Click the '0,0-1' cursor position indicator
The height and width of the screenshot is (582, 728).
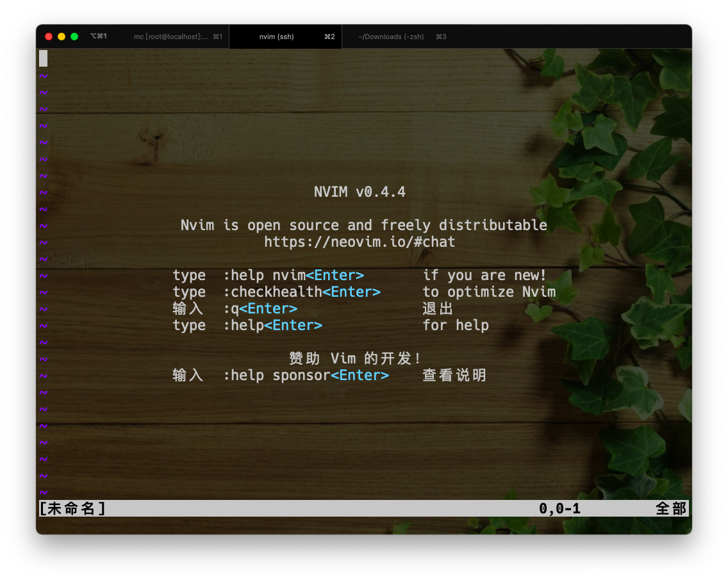[560, 509]
